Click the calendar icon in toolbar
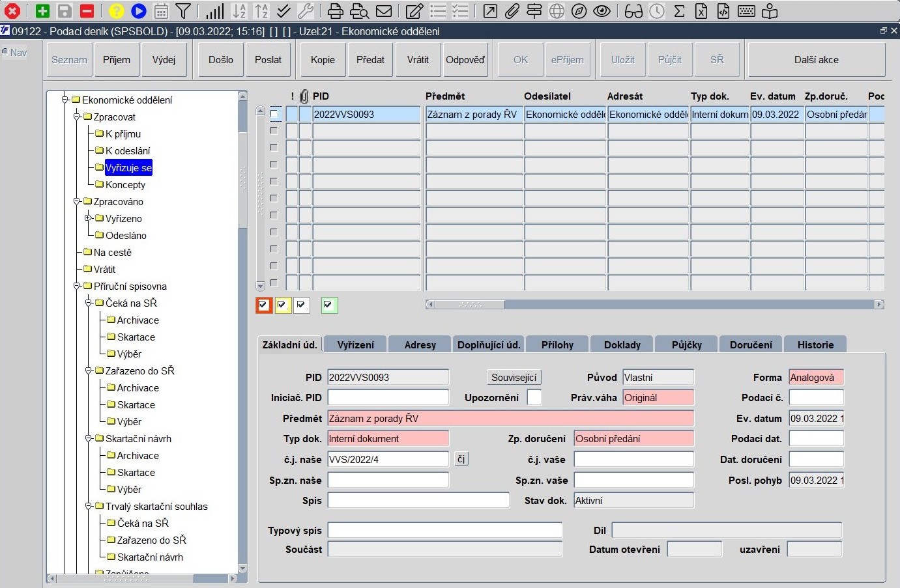The width and height of the screenshot is (900, 588). [161, 11]
